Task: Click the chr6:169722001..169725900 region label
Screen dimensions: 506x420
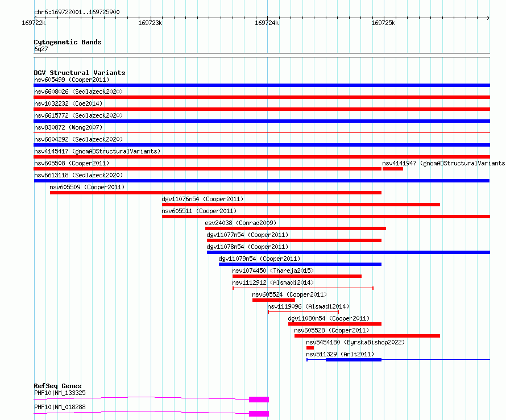Action: click(77, 12)
